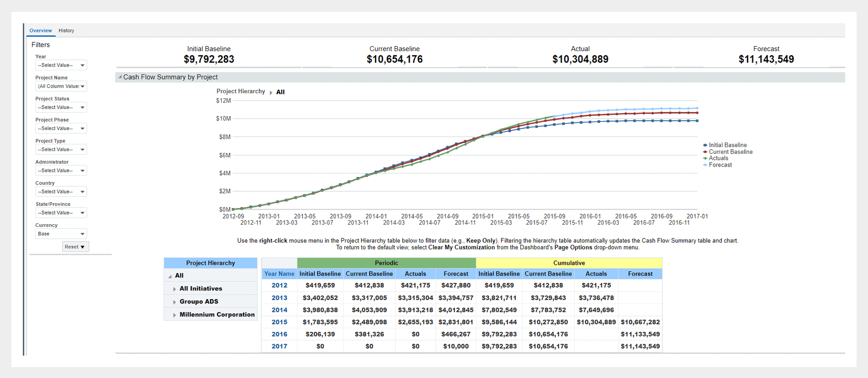Click the 2012 year link in table
Screen dimensions: 868x378
pyautogui.click(x=279, y=285)
